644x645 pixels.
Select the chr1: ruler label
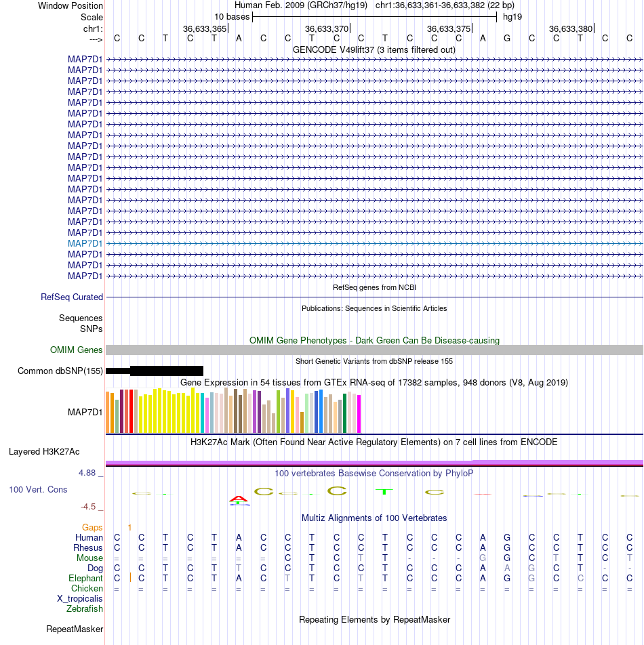(x=93, y=28)
